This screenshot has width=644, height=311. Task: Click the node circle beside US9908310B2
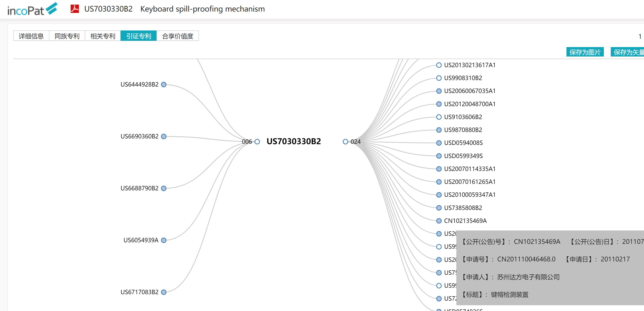(439, 78)
